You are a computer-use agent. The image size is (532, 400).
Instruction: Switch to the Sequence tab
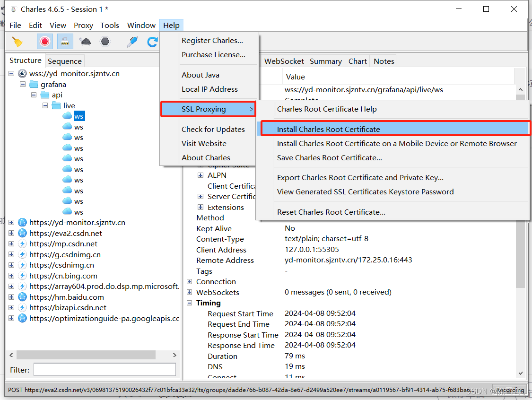pos(65,61)
